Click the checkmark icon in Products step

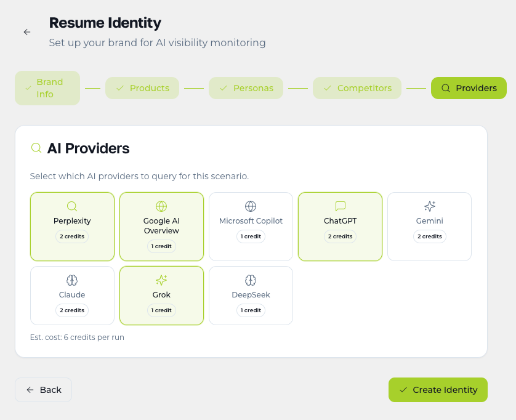click(x=120, y=88)
